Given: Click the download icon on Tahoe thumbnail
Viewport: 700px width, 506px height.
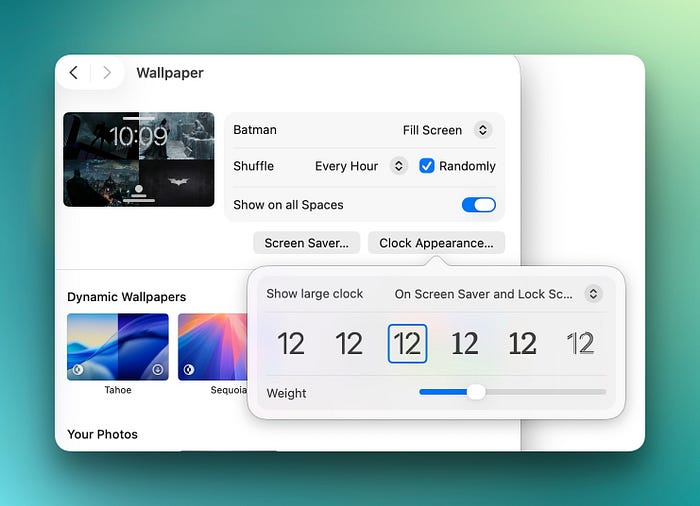Looking at the screenshot, I should 158,369.
